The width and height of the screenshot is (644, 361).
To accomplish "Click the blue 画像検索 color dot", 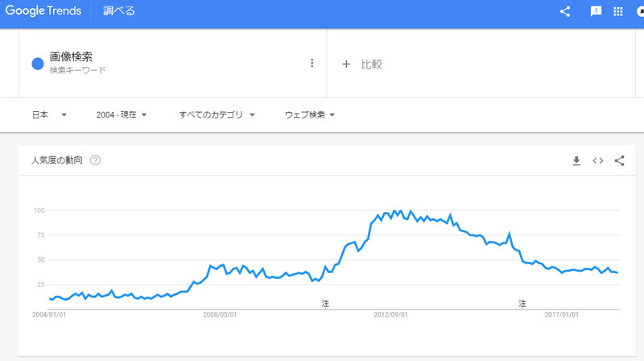I will point(37,64).
